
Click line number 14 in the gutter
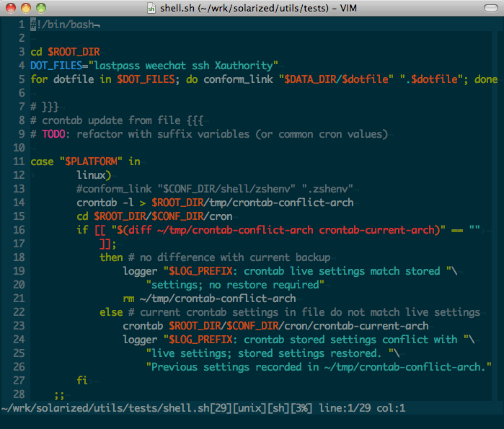click(x=19, y=203)
